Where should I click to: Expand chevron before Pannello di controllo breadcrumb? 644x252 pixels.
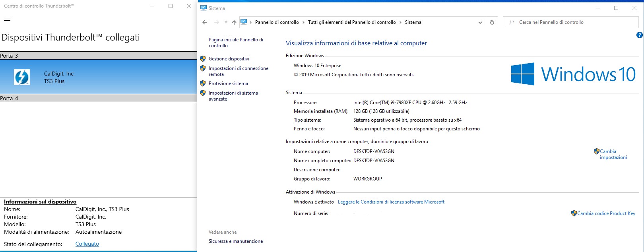[x=250, y=22]
